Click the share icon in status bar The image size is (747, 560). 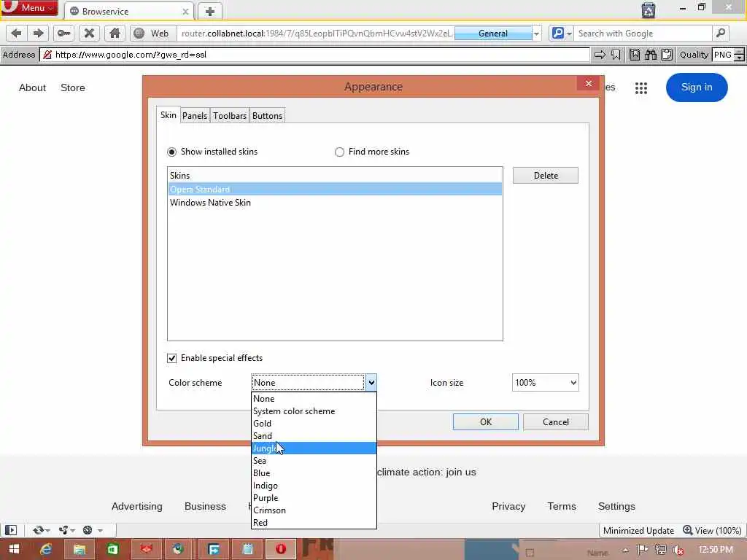pos(63,530)
